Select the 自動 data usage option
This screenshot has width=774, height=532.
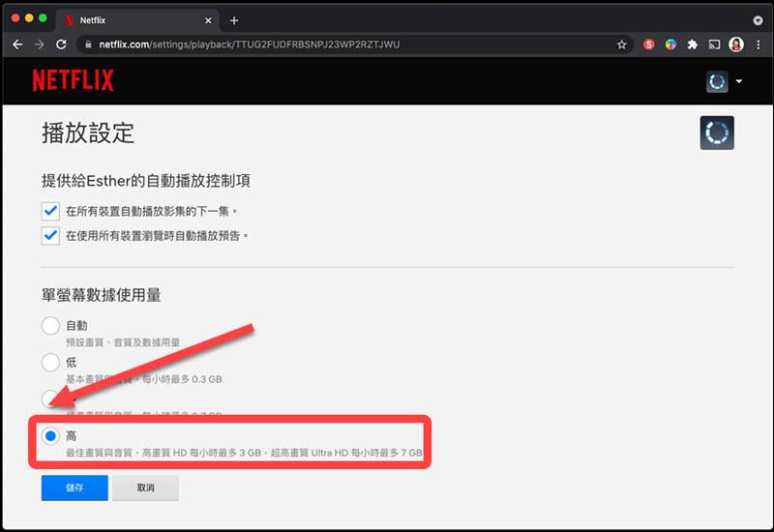pos(50,327)
